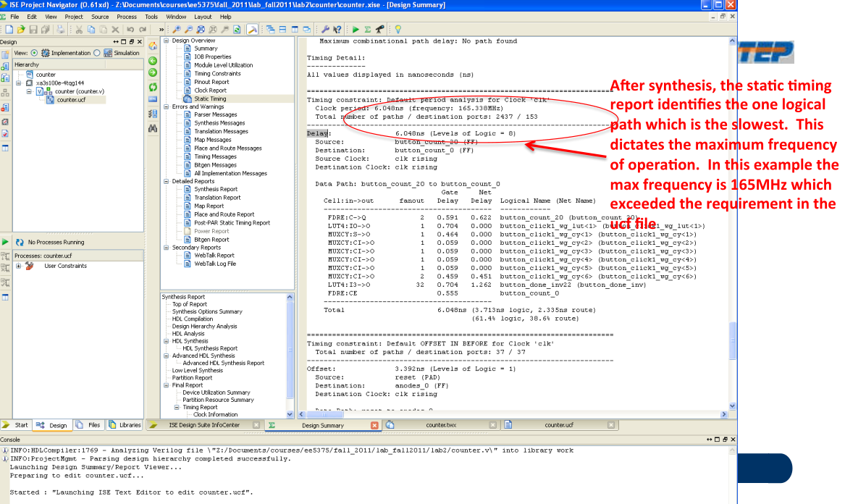Click the green back arrow in report toolbar
Viewport: 866px width, 504px height.
click(153, 61)
